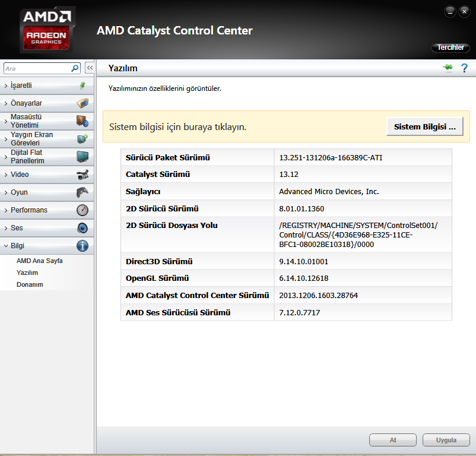Collapse the sidebar with double-arrow button
Image resolution: width=476 pixels, height=456 pixels.
90,68
